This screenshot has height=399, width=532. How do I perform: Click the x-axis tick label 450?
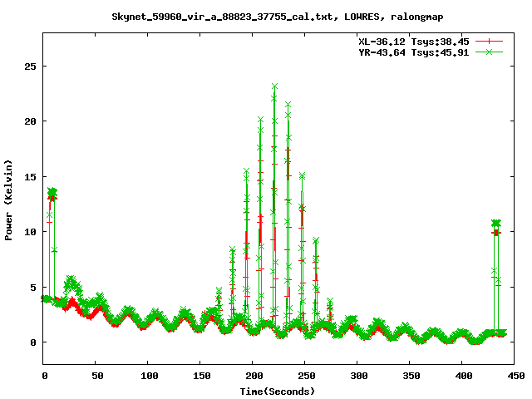pyautogui.click(x=515, y=376)
